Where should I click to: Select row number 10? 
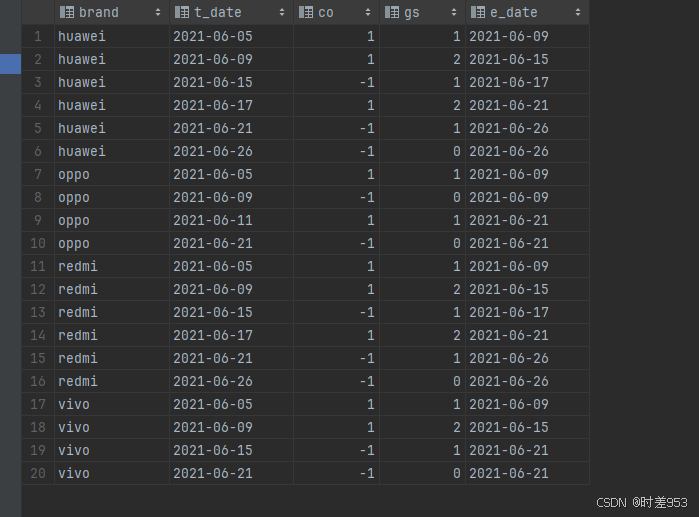(x=38, y=243)
